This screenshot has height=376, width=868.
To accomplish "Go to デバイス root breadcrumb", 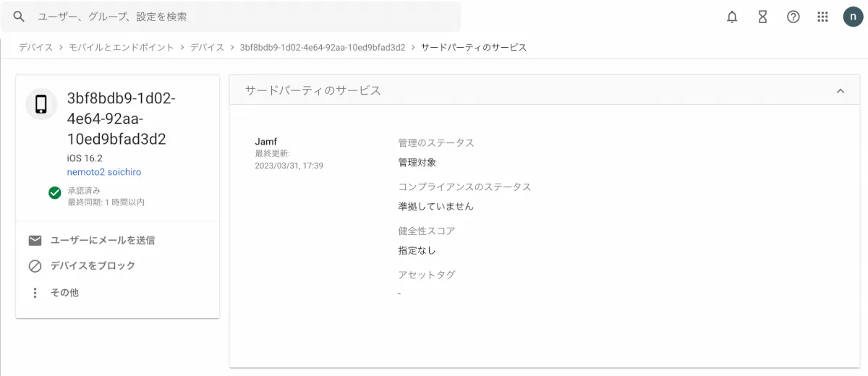I will (35, 48).
